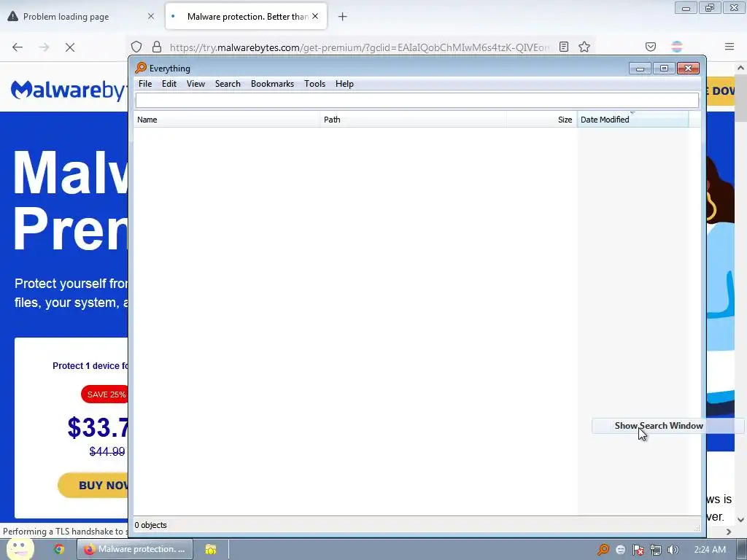Minimize the Everything window

click(x=640, y=69)
